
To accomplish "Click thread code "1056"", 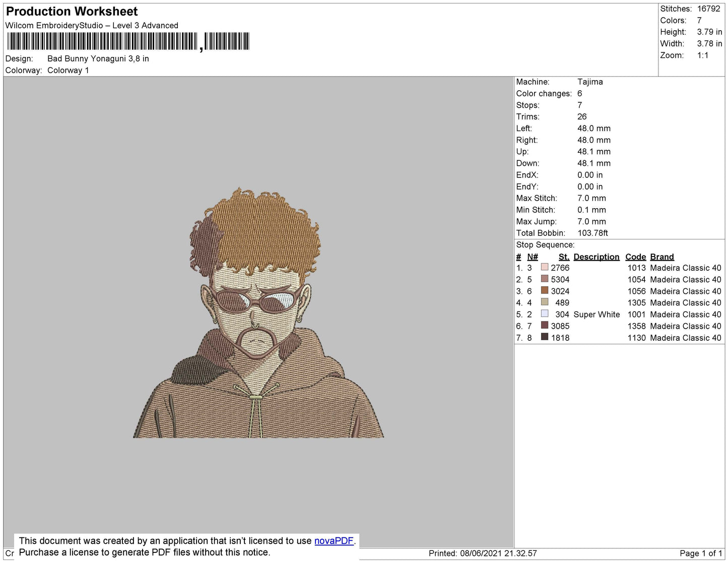I will click(x=636, y=291).
